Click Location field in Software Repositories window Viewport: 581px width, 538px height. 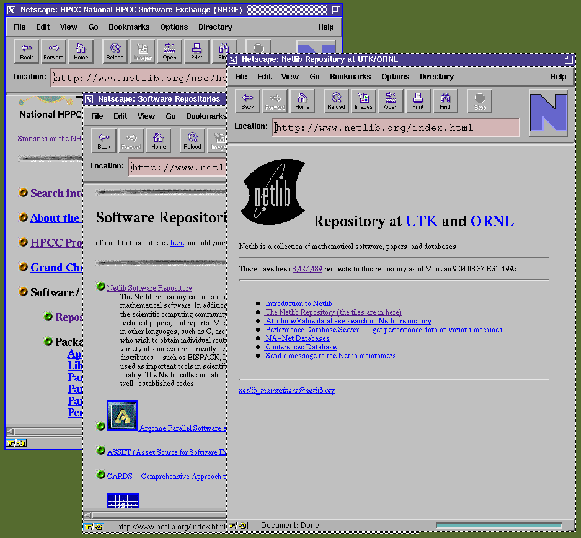coord(177,167)
